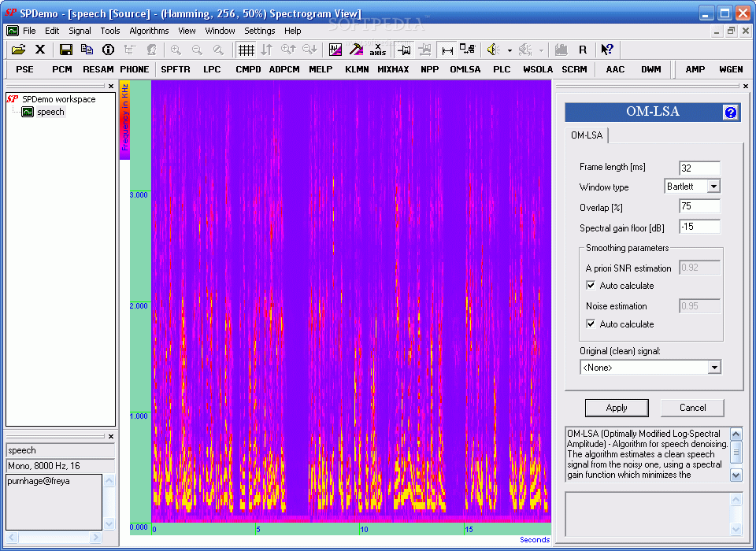The height and width of the screenshot is (551, 756).
Task: Close the OM-LSA side panel
Action: (x=746, y=87)
